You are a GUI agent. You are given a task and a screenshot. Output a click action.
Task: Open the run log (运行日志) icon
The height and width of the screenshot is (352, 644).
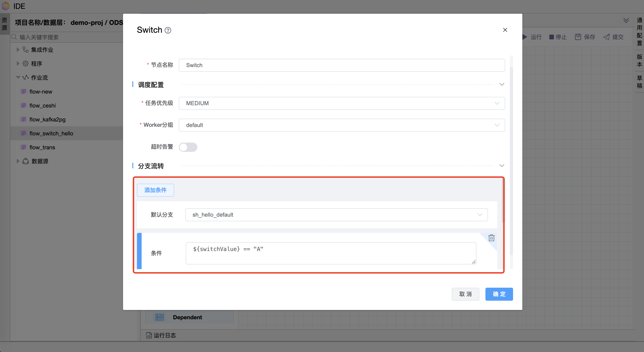(149, 335)
